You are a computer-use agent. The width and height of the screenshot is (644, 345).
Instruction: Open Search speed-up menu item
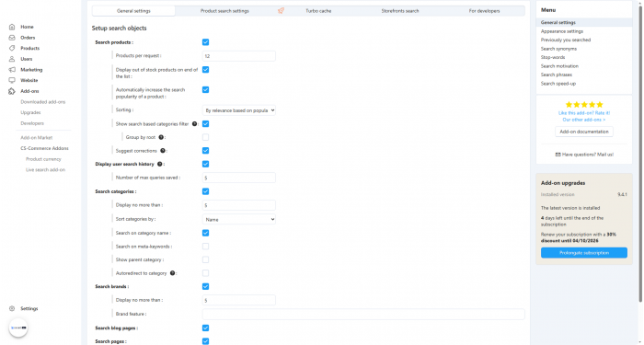(x=558, y=84)
